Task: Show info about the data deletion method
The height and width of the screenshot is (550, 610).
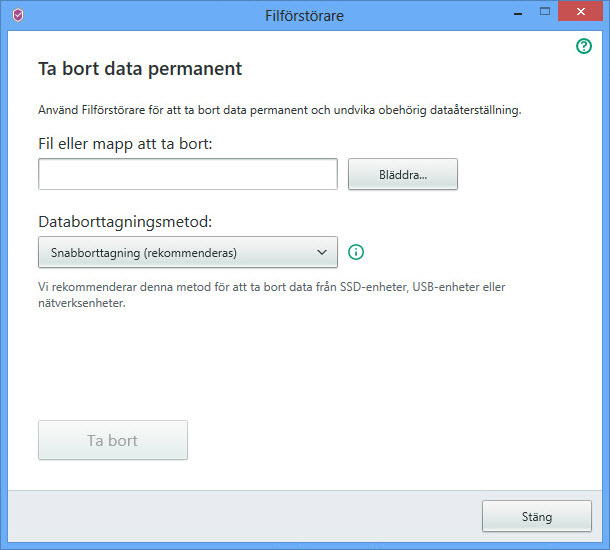Action: click(x=356, y=253)
